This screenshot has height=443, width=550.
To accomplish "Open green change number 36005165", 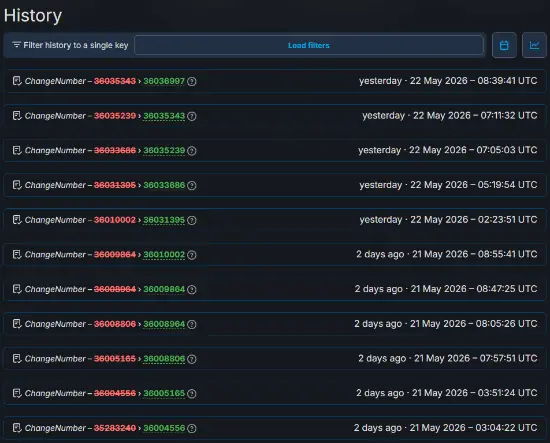I will point(164,394).
